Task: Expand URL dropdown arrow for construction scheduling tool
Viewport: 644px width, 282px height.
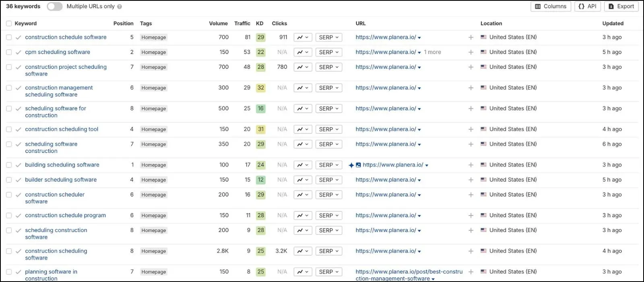Action: point(419,130)
